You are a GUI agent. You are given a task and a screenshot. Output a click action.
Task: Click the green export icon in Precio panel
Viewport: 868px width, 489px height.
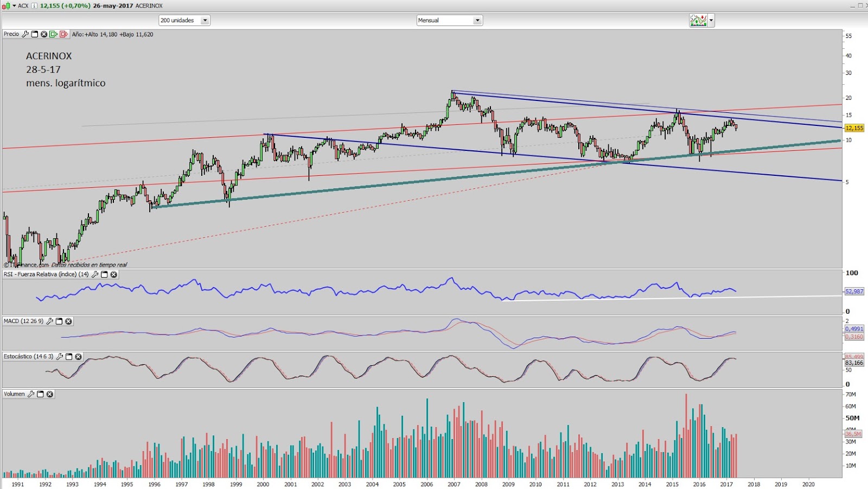coord(53,34)
